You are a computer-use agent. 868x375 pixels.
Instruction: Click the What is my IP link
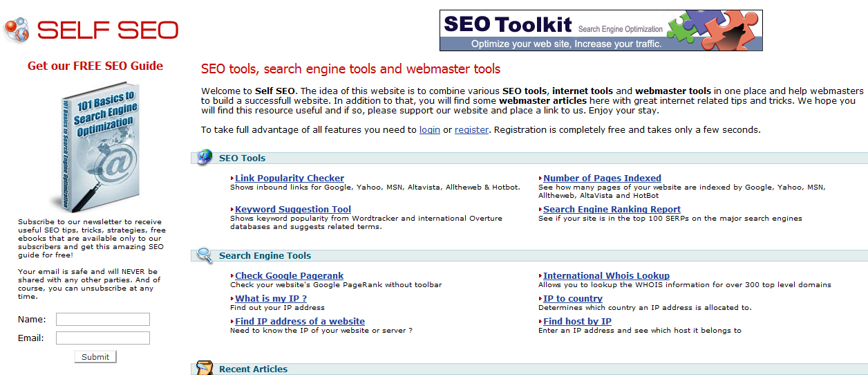(270, 299)
